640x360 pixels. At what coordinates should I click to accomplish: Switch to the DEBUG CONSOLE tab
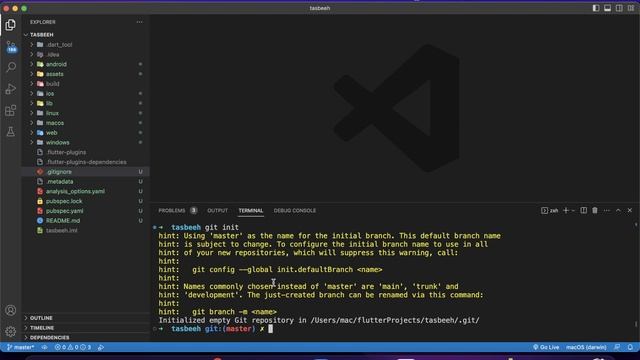[295, 211]
